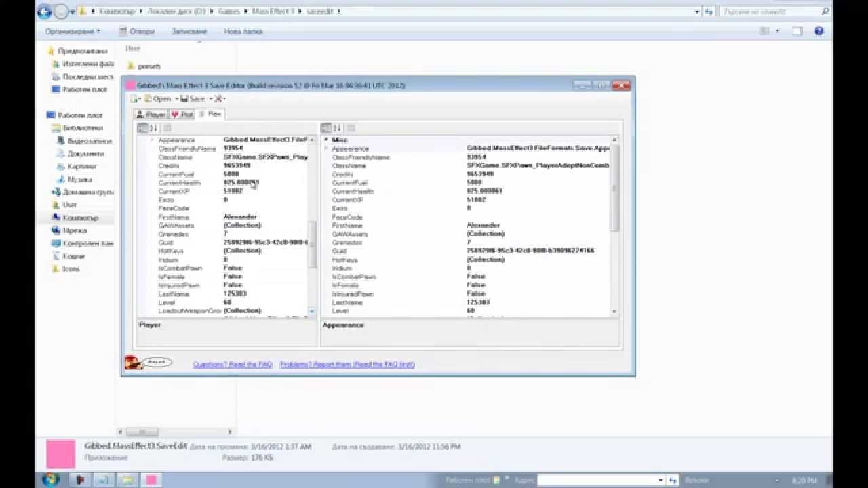Select Компютър in navigation pane
This screenshot has width=868, height=488.
click(x=75, y=218)
